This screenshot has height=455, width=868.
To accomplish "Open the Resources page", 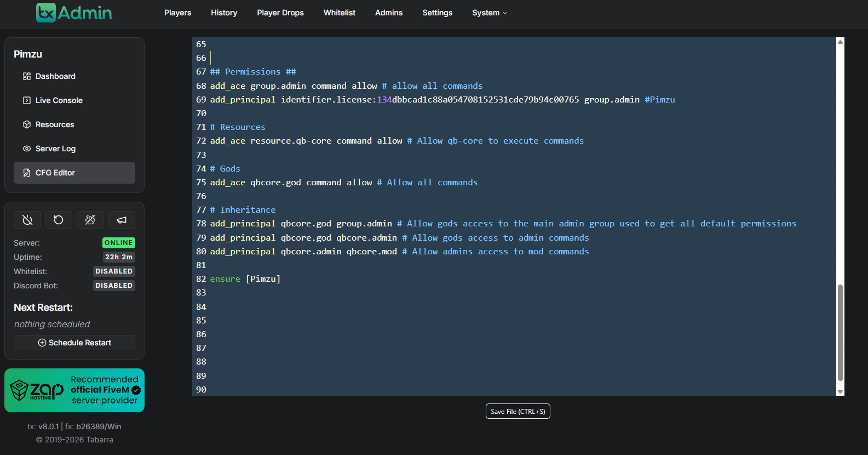I will [x=74, y=124].
